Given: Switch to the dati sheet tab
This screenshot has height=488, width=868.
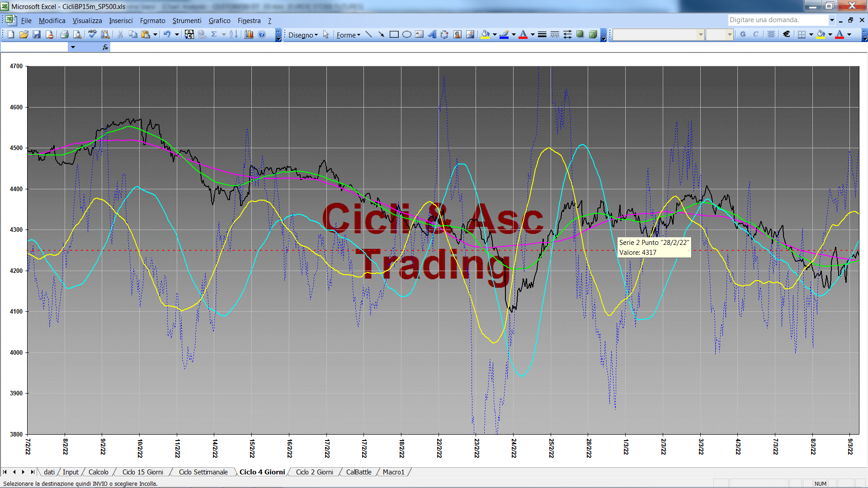Looking at the screenshot, I should coord(49,472).
